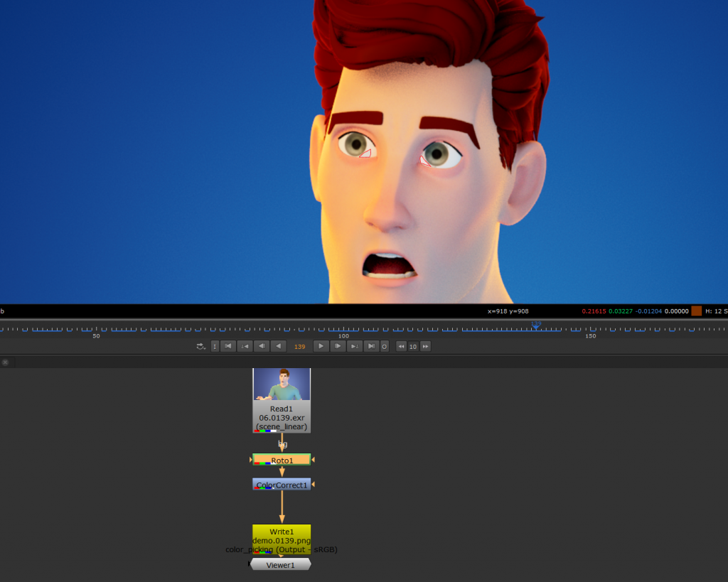Open the playback loop mode dropdown
The width and height of the screenshot is (728, 582).
200,346
